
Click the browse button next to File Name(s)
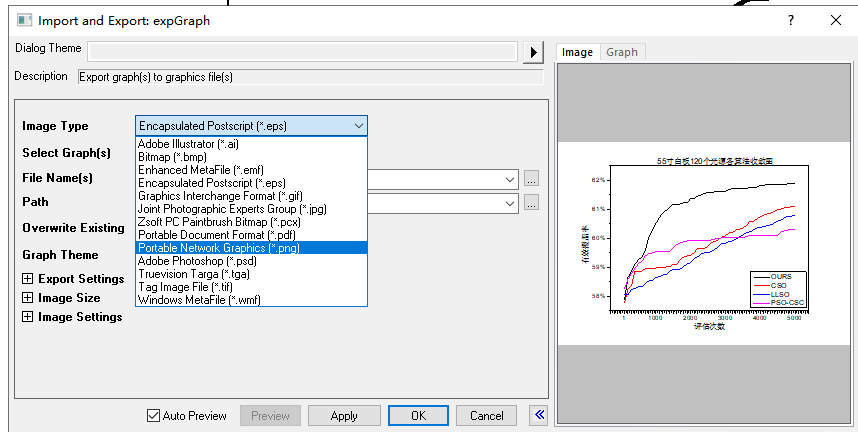531,178
